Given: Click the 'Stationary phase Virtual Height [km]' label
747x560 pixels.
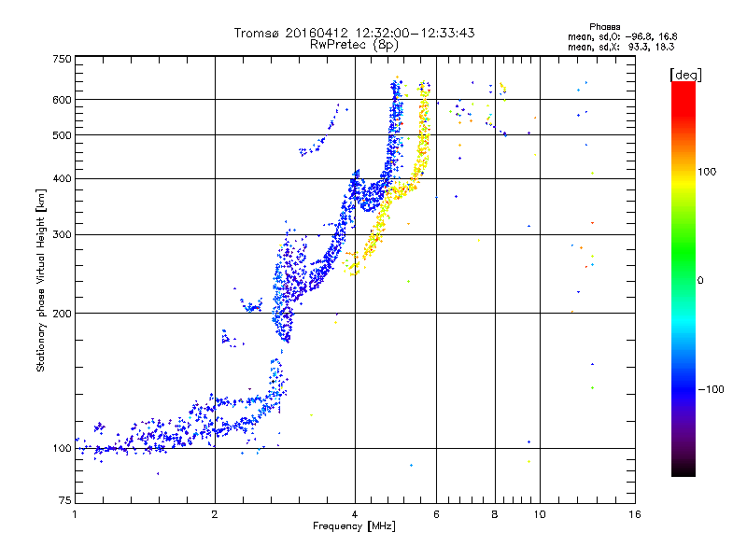Looking at the screenshot, I should click(41, 281).
